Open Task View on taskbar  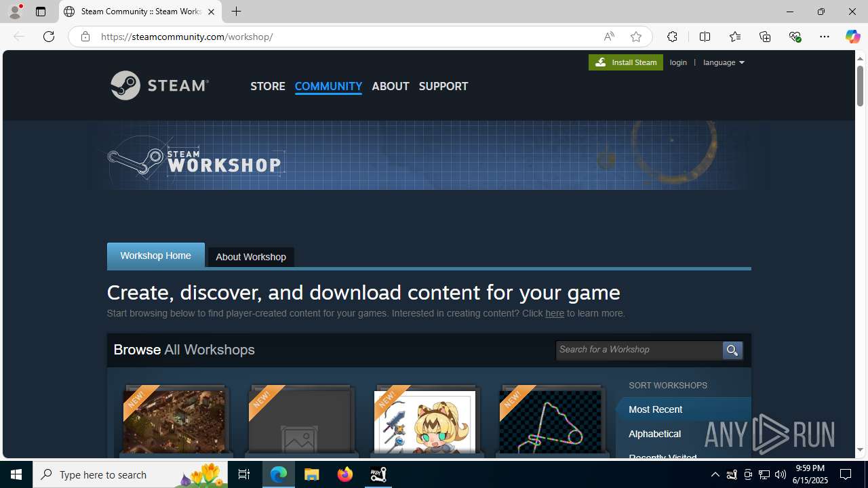coord(244,474)
